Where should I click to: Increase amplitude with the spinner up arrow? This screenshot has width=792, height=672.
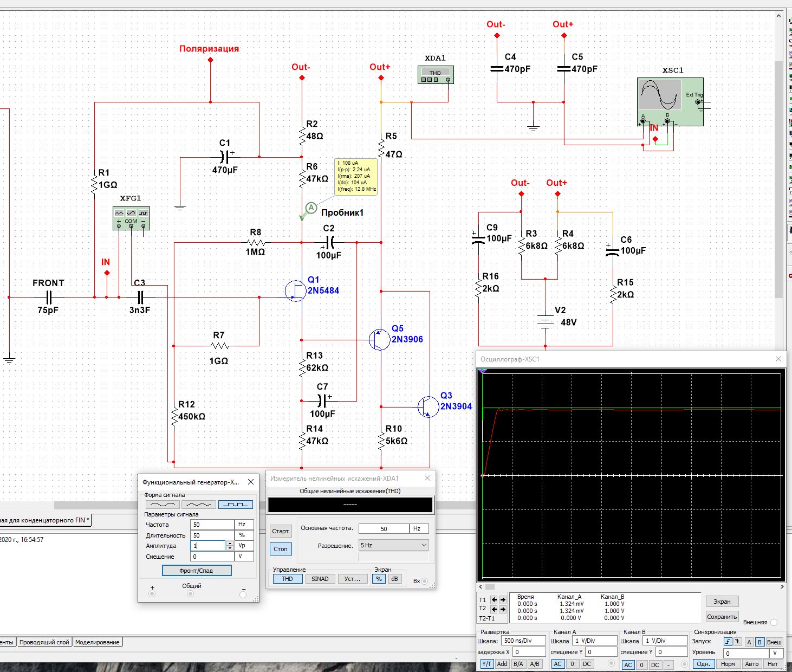(230, 543)
